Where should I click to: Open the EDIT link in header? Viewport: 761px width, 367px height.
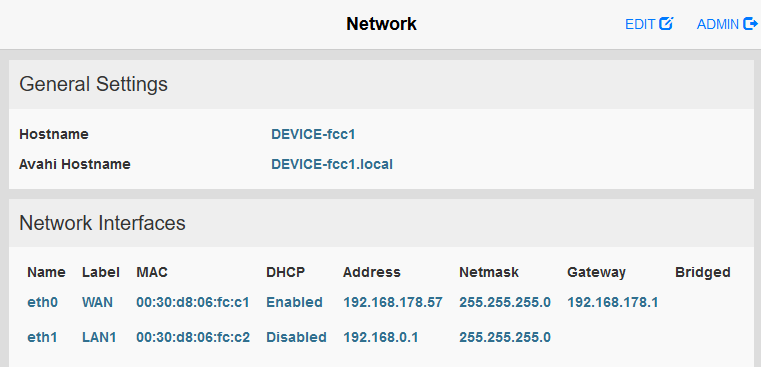[x=649, y=24]
